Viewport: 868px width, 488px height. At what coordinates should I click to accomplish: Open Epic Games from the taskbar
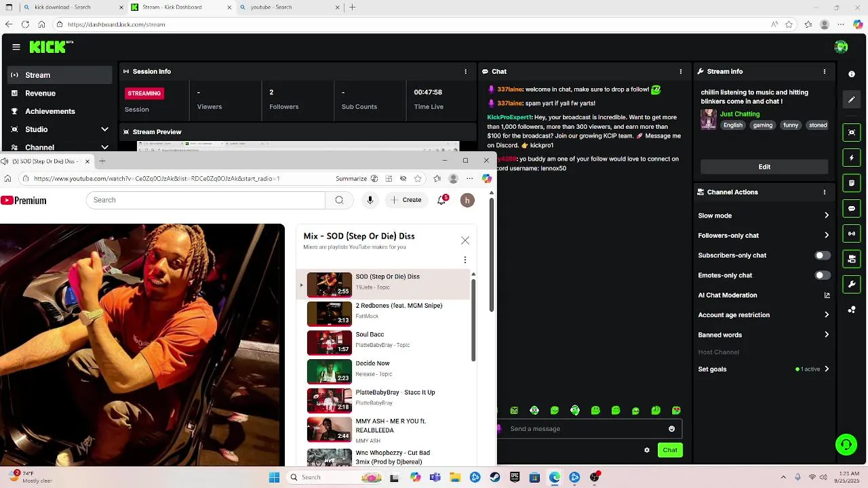pos(515,477)
